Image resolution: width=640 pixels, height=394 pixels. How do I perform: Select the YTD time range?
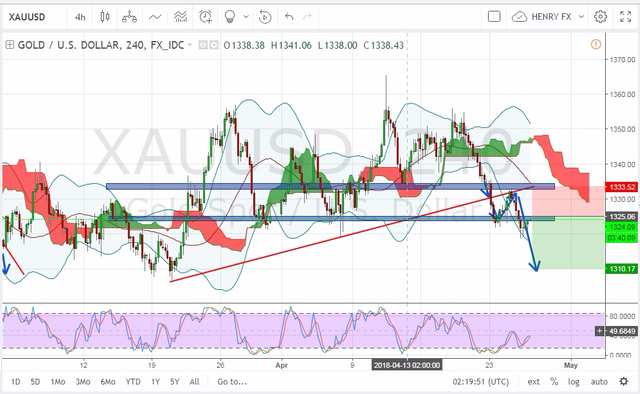133,382
